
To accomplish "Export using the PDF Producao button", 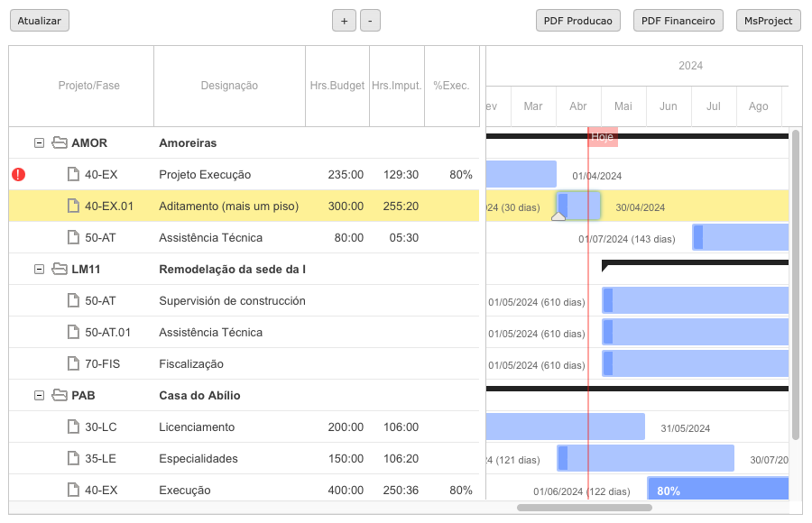I will 577,21.
